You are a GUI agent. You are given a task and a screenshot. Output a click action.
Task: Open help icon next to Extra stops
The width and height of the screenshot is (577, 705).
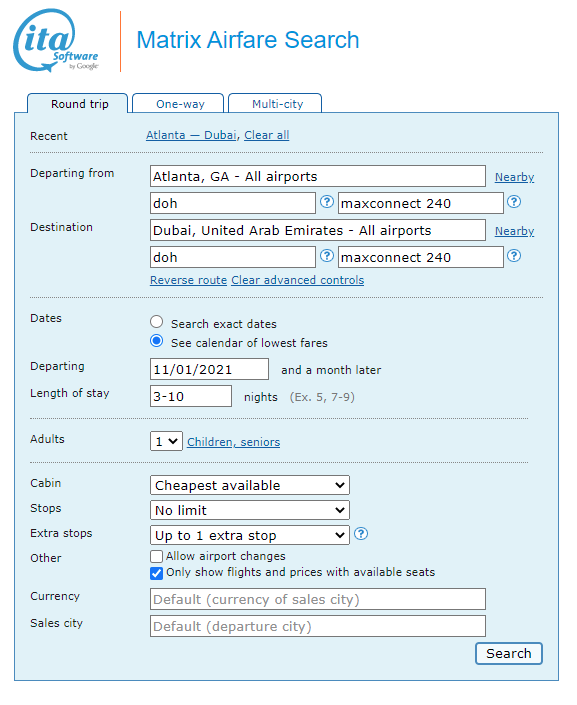361,534
